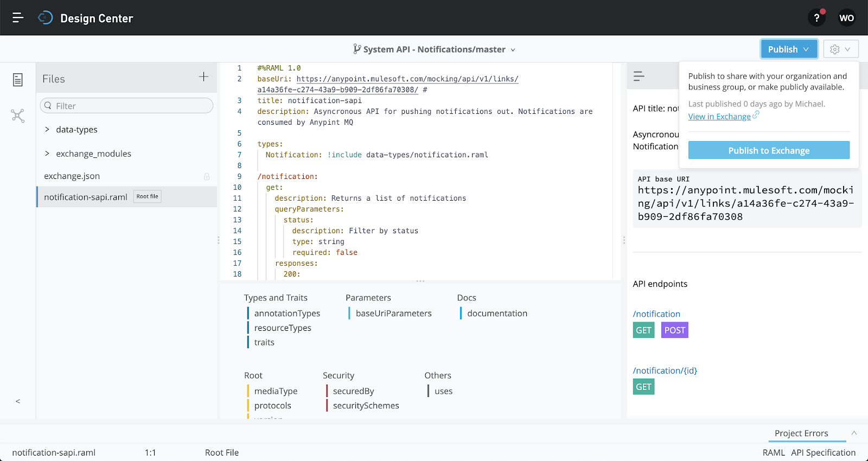Click the Design Center logo icon
The image size is (868, 461).
tap(46, 18)
